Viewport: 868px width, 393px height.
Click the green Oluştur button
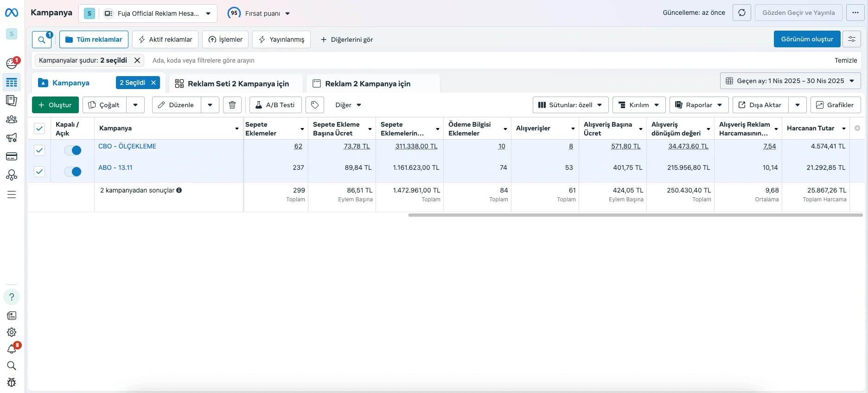tap(55, 105)
